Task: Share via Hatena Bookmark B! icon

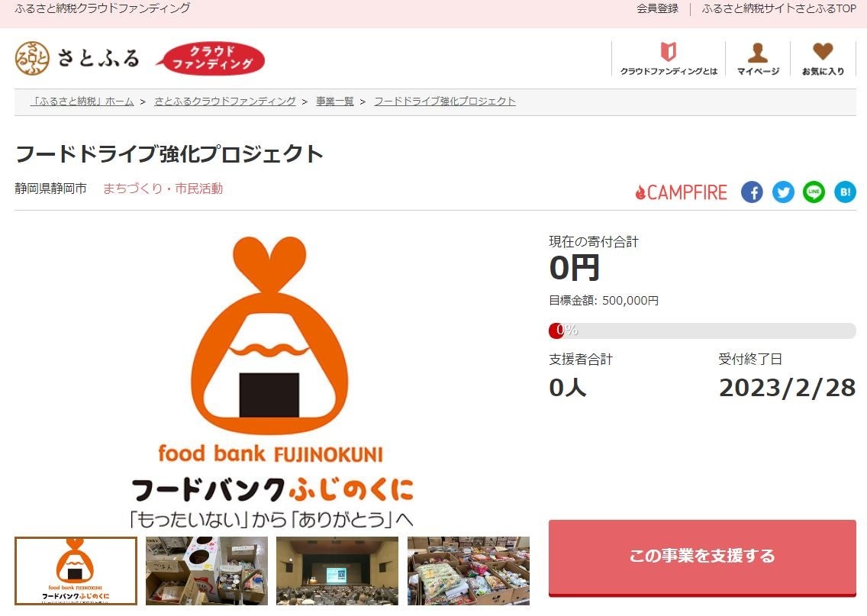Action: (845, 192)
